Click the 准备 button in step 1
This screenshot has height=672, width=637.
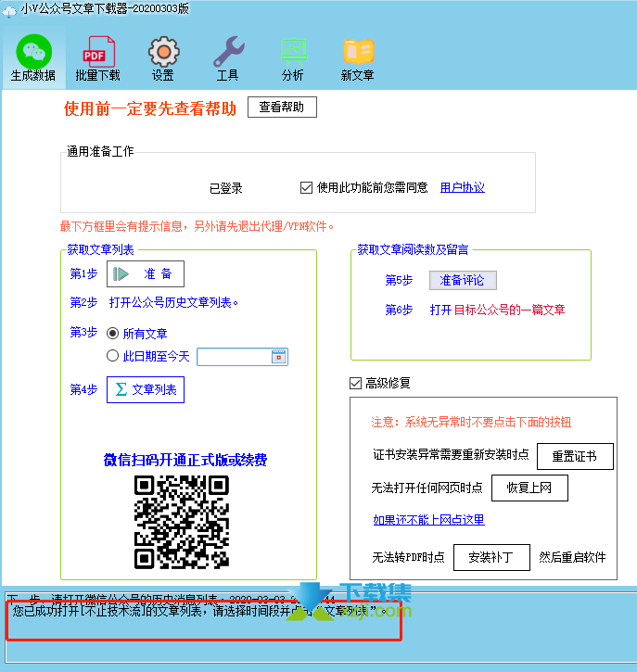tap(146, 273)
